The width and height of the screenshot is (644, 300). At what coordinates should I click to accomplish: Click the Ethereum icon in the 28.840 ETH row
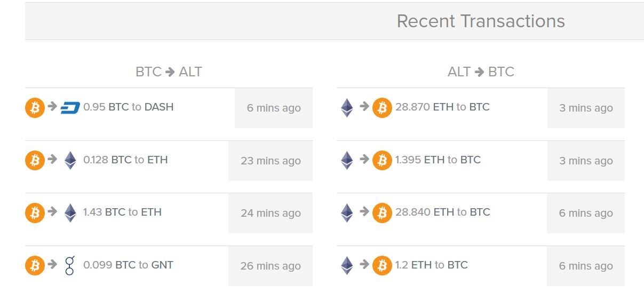pos(347,212)
